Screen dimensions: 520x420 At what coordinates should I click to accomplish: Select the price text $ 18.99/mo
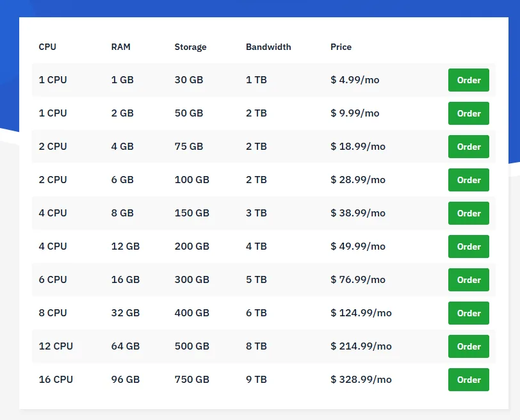(x=358, y=147)
